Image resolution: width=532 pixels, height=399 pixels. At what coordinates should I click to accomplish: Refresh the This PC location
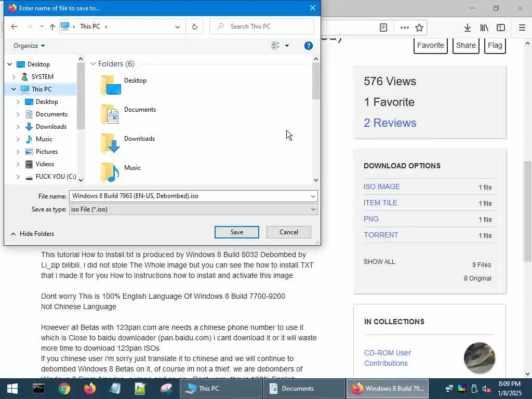pyautogui.click(x=195, y=26)
